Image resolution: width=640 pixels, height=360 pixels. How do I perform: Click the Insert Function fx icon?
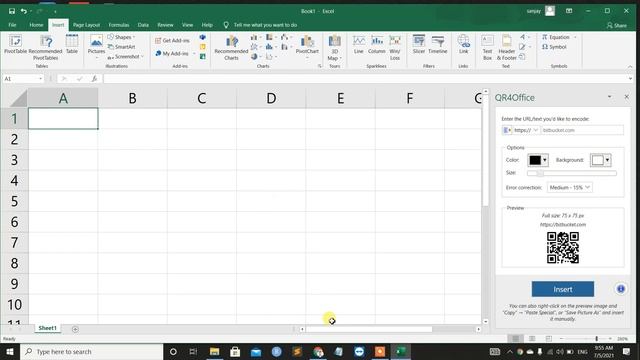(x=94, y=78)
